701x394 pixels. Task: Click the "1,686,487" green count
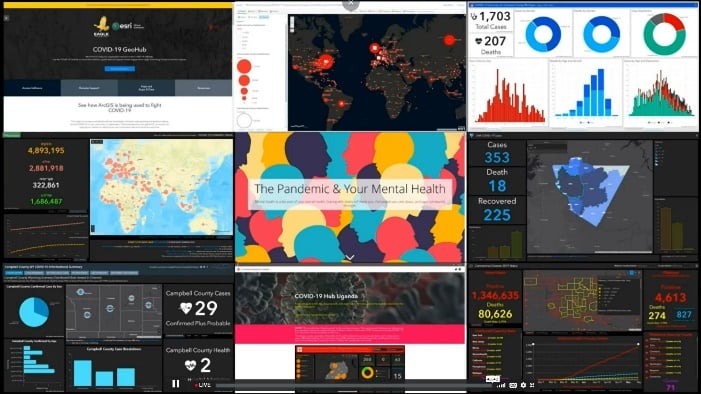46,202
